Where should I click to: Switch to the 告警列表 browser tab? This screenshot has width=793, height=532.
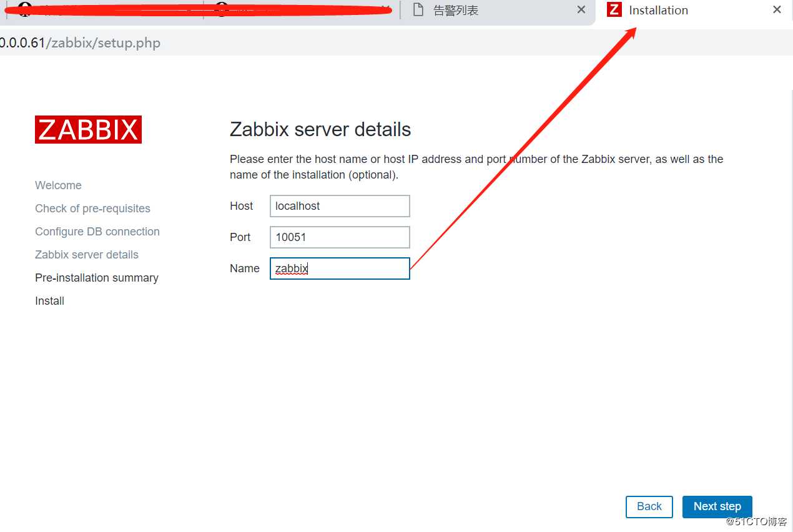498,11
